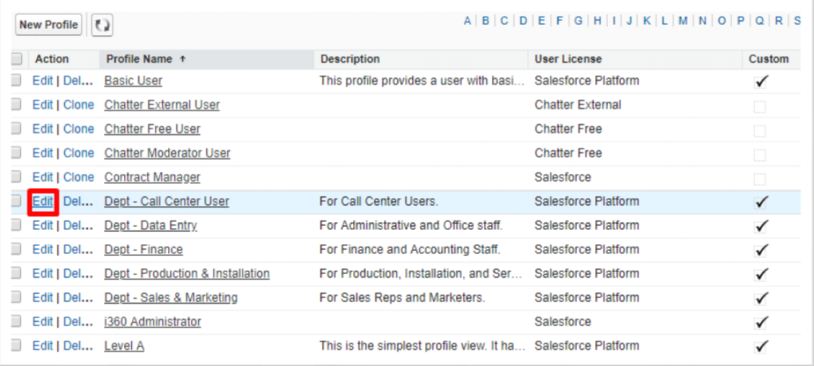Screen dimensions: 814x366
Task: Filter profiles by letter M
Action: (683, 21)
